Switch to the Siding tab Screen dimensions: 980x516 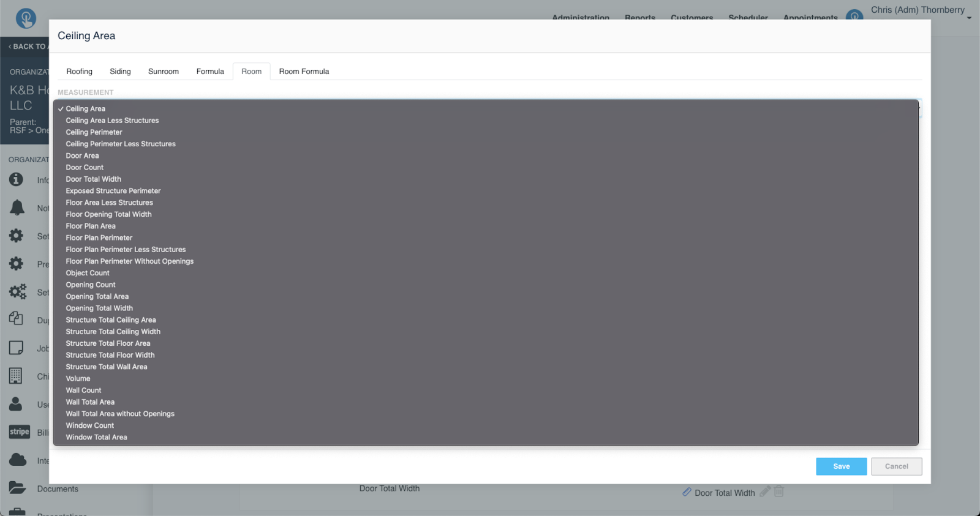[x=120, y=72]
